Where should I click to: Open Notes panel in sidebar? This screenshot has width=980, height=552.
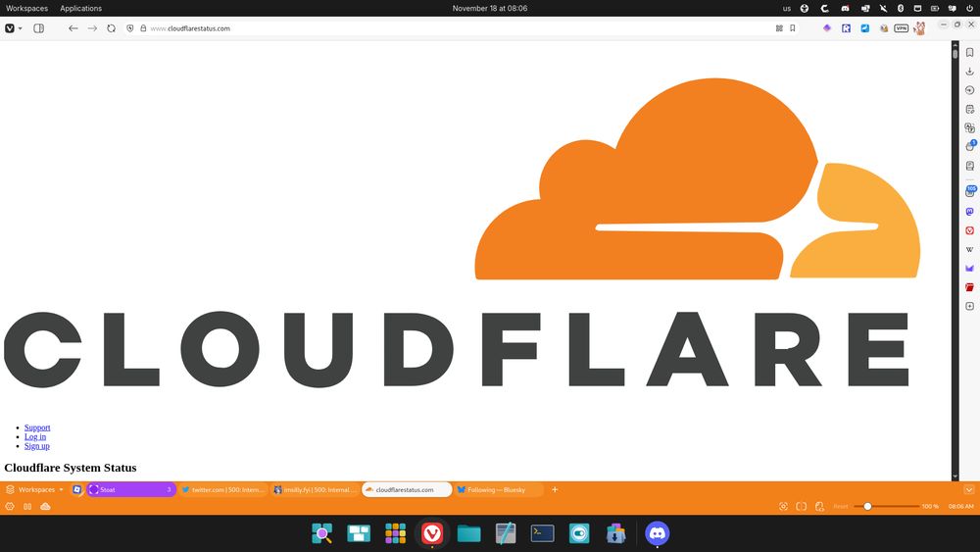pyautogui.click(x=970, y=110)
